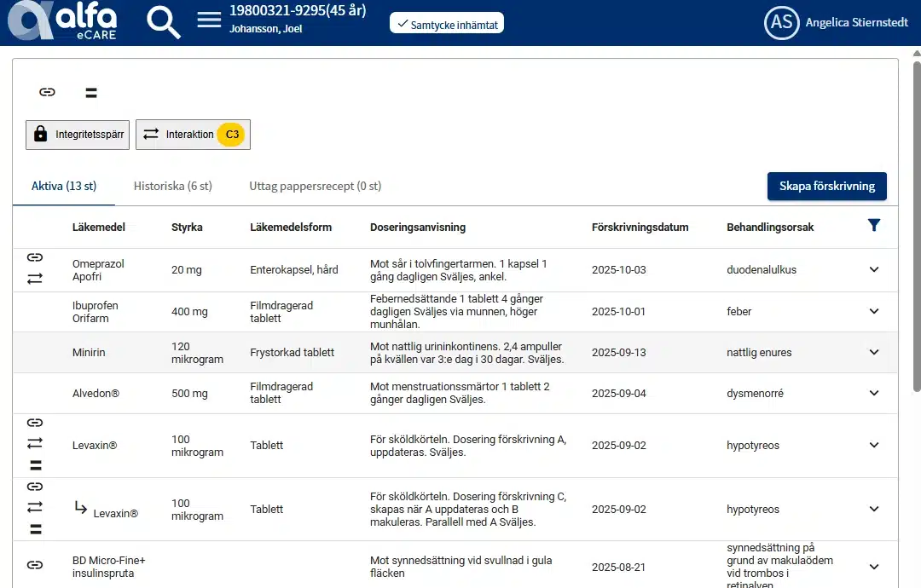Click the Integritetsspärr button

[x=78, y=135]
